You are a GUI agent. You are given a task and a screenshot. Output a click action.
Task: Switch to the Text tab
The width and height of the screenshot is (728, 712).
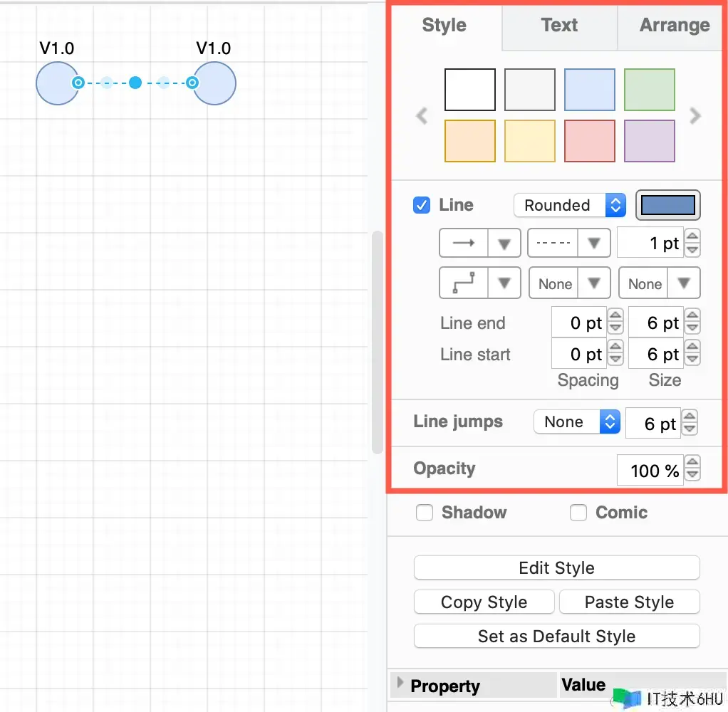point(559,26)
